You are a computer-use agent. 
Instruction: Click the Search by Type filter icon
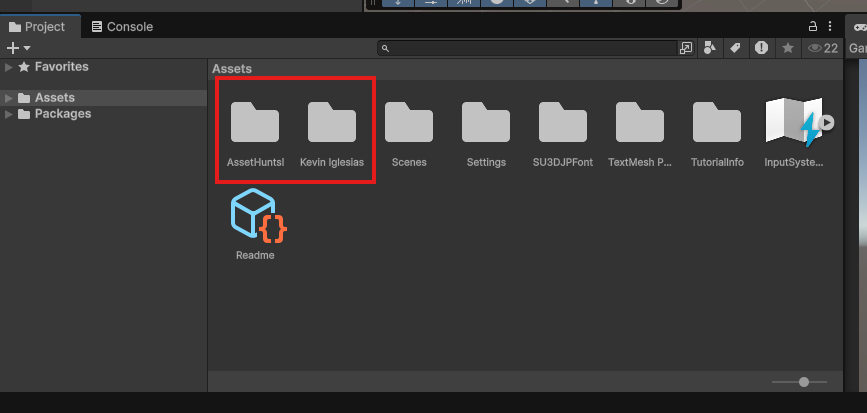710,48
